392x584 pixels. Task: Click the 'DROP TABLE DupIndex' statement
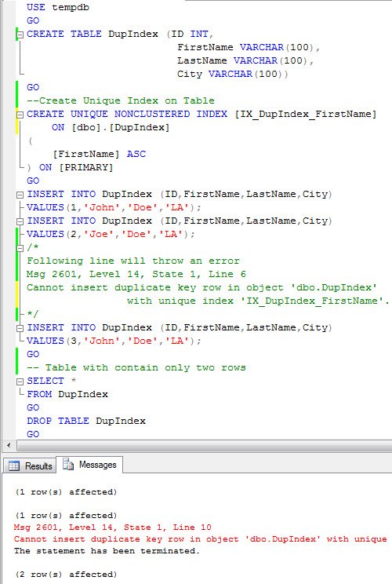[x=86, y=421]
